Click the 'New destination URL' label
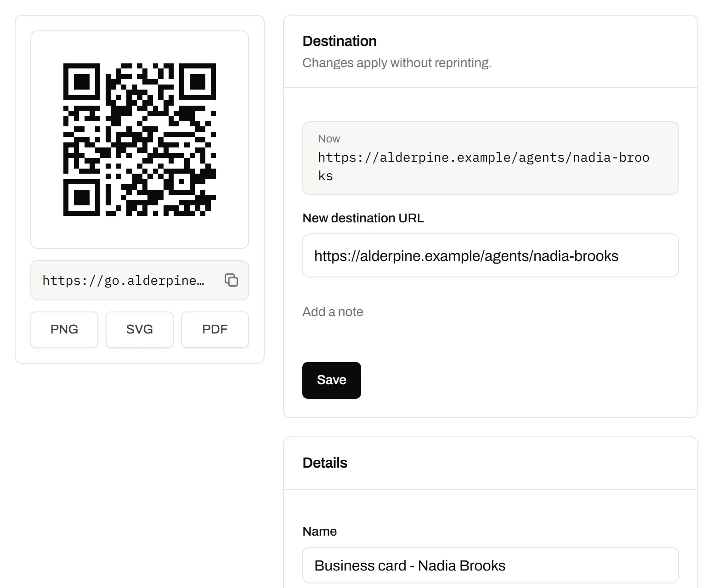 pyautogui.click(x=363, y=218)
